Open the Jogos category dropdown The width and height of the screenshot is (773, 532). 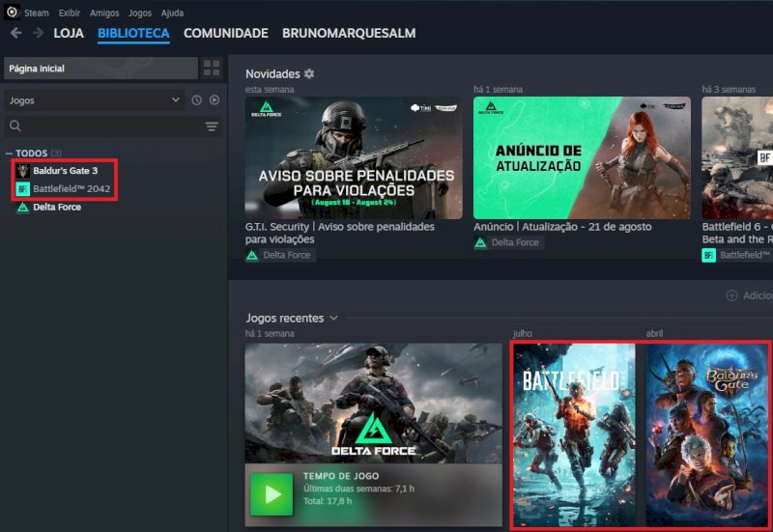(x=94, y=100)
